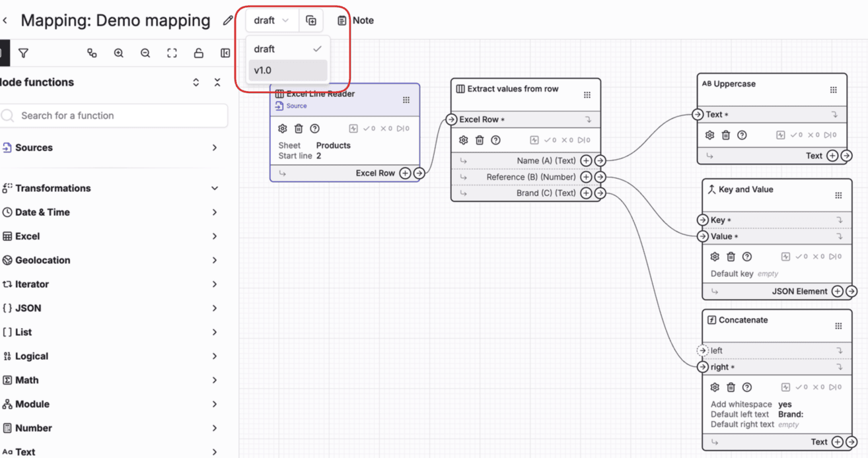Viewport: 868px width, 458px height.
Task: Open settings of the Excel Line Reader node
Action: [x=283, y=129]
